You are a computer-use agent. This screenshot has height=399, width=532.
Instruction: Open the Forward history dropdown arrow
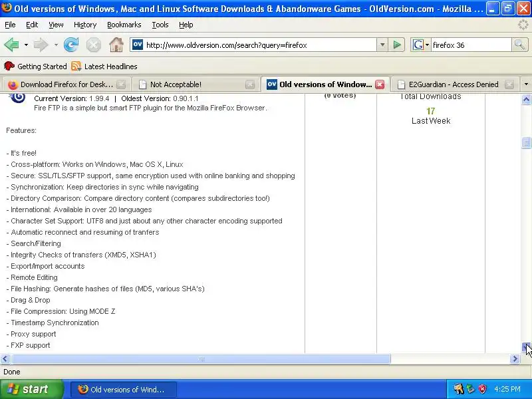[x=56, y=45]
